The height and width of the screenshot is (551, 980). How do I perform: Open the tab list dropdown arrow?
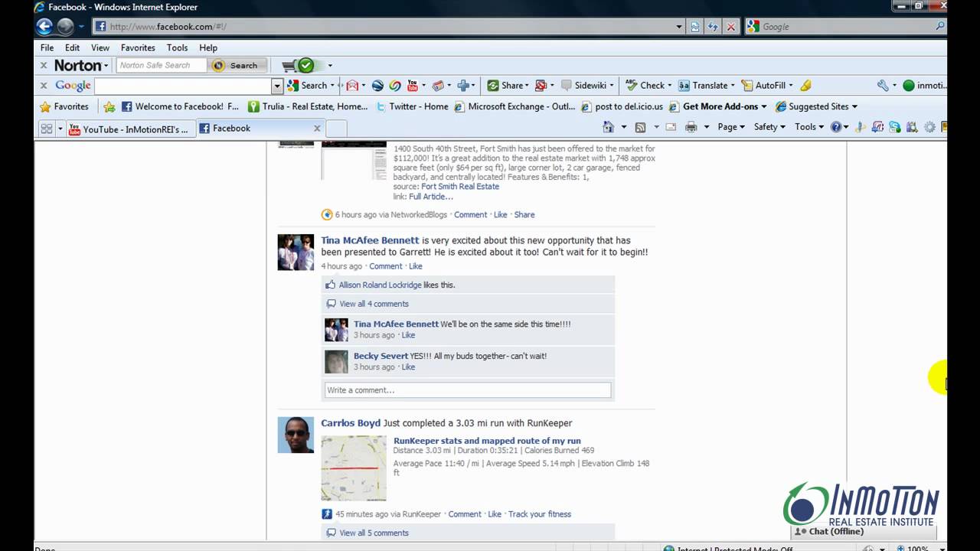pyautogui.click(x=60, y=129)
